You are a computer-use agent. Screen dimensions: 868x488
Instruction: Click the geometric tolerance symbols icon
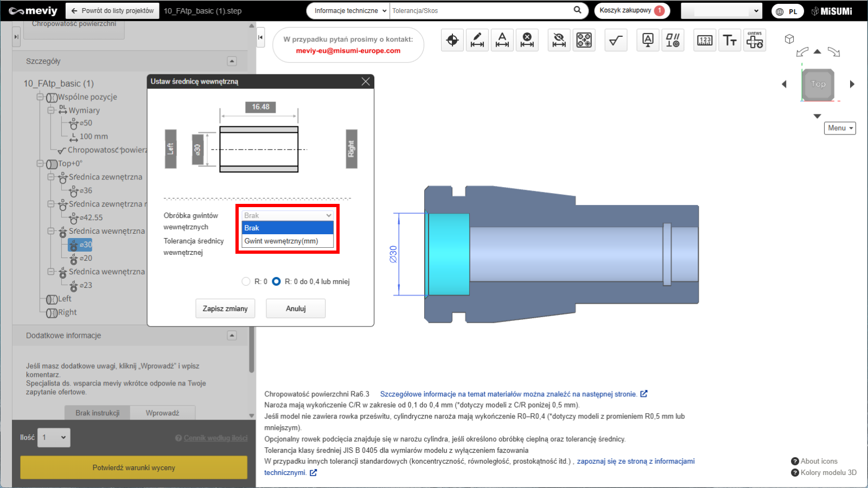coord(673,40)
